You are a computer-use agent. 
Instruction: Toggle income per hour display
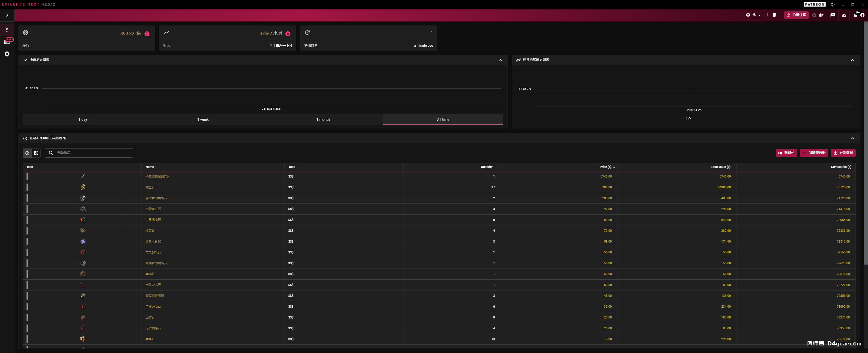288,34
